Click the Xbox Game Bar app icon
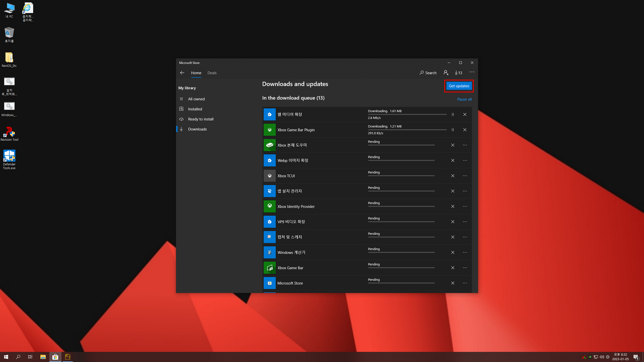The image size is (644, 362). (x=270, y=268)
